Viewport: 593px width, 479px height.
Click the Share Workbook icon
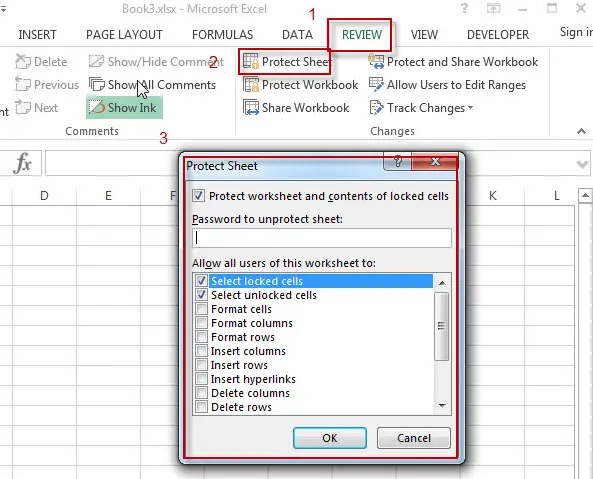click(x=251, y=108)
